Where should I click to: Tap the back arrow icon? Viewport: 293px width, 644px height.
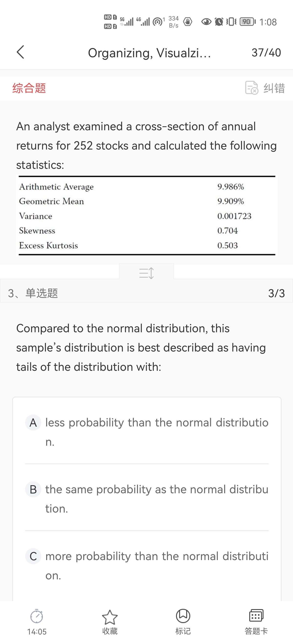tap(21, 52)
